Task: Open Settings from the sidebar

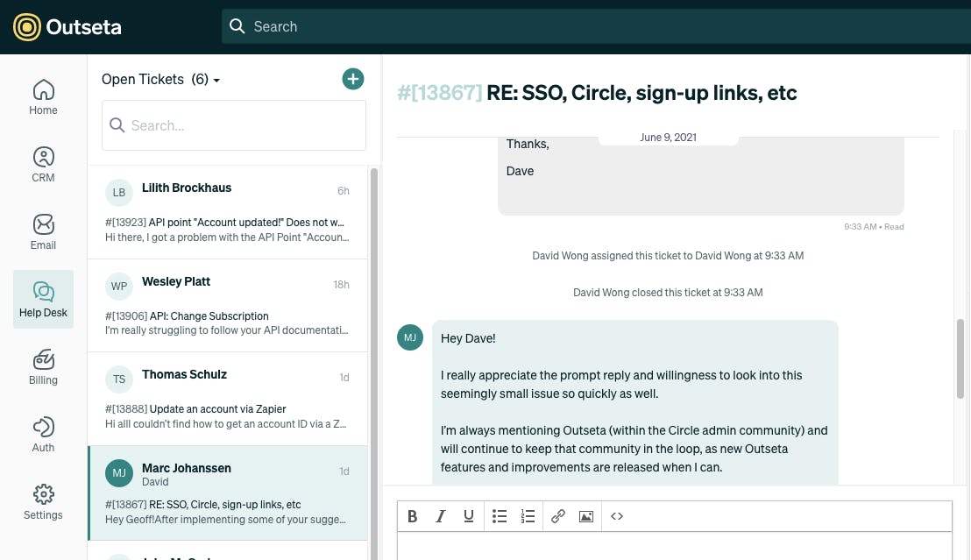Action: tap(43, 502)
